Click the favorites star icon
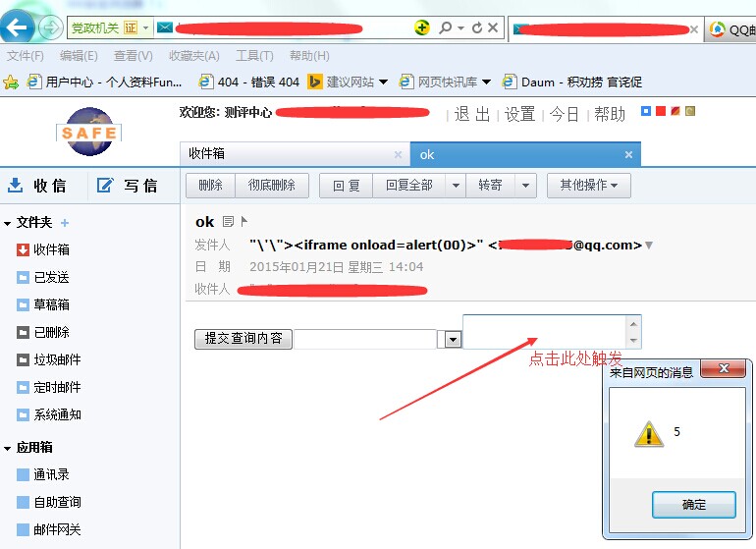 (11, 82)
